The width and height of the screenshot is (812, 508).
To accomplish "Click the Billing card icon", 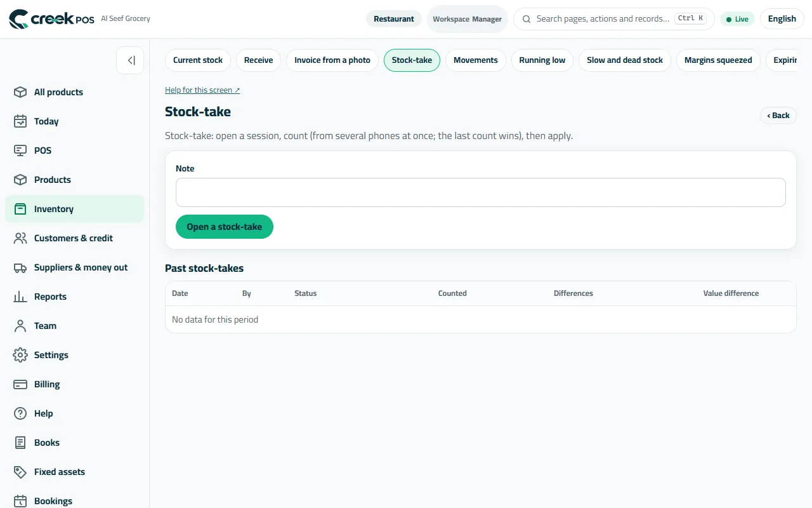I will point(20,384).
